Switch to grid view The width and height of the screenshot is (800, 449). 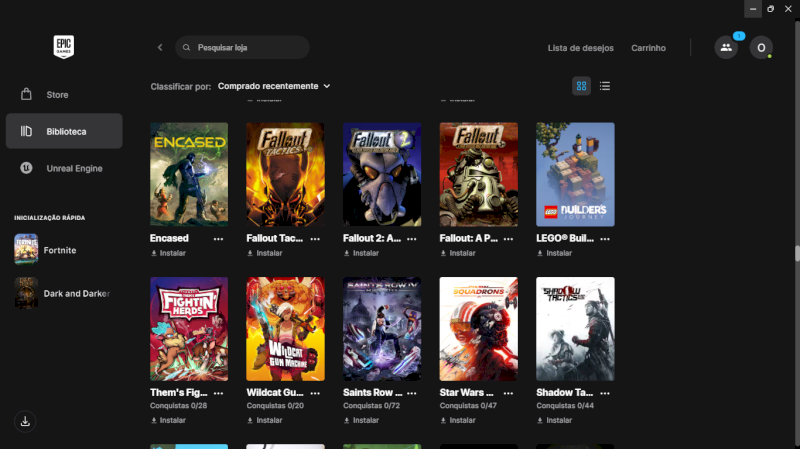[x=581, y=86]
